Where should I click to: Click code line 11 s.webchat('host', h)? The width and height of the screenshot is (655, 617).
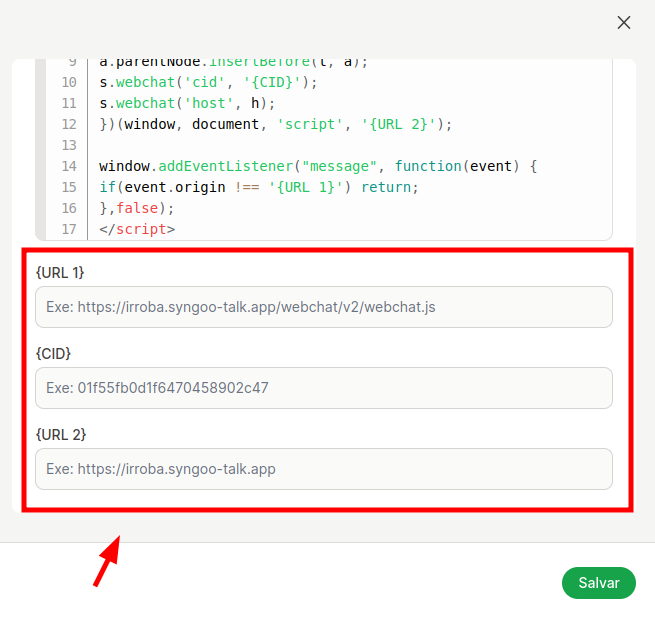[187, 103]
